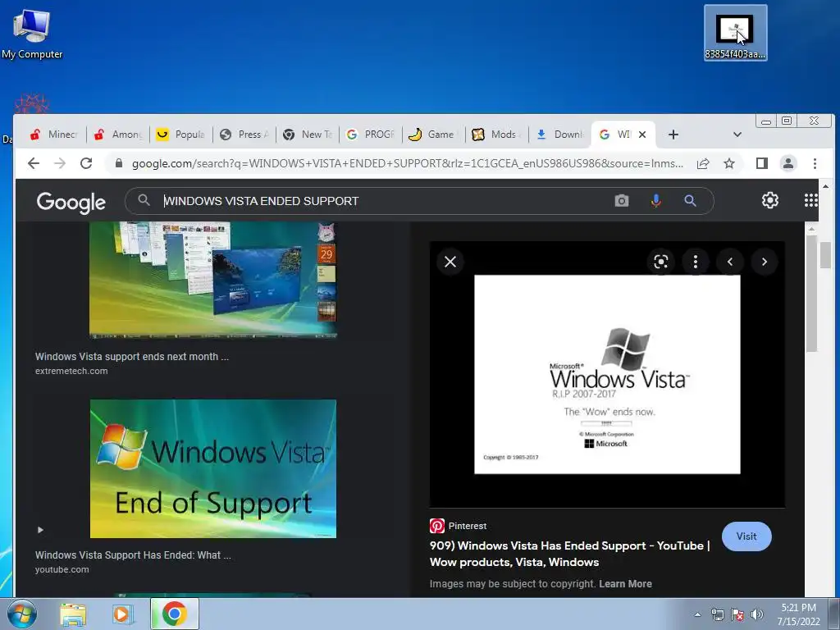Screen dimensions: 840x630
Task: Open Chrome three-dot menu
Action: click(x=815, y=163)
